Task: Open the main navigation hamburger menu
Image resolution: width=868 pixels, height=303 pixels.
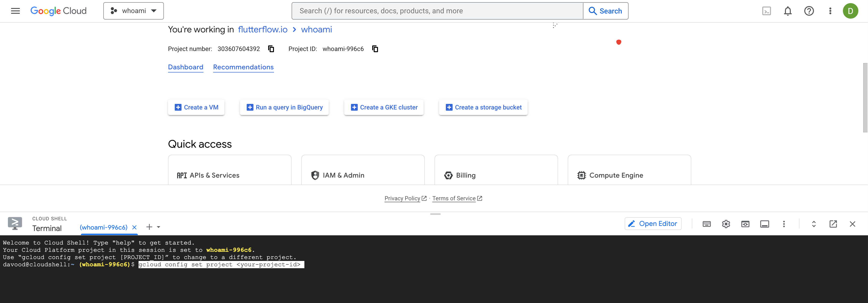Action: (15, 11)
